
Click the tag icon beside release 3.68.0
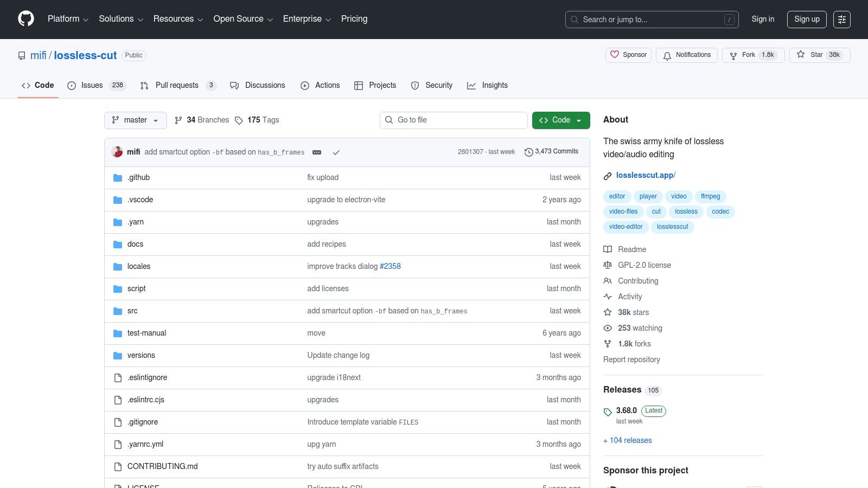(608, 412)
